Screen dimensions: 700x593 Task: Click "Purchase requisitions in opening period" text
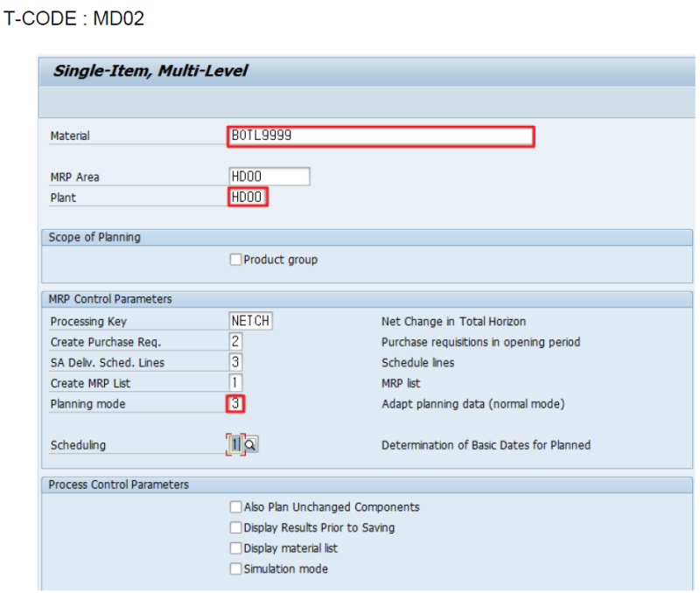[x=480, y=342]
